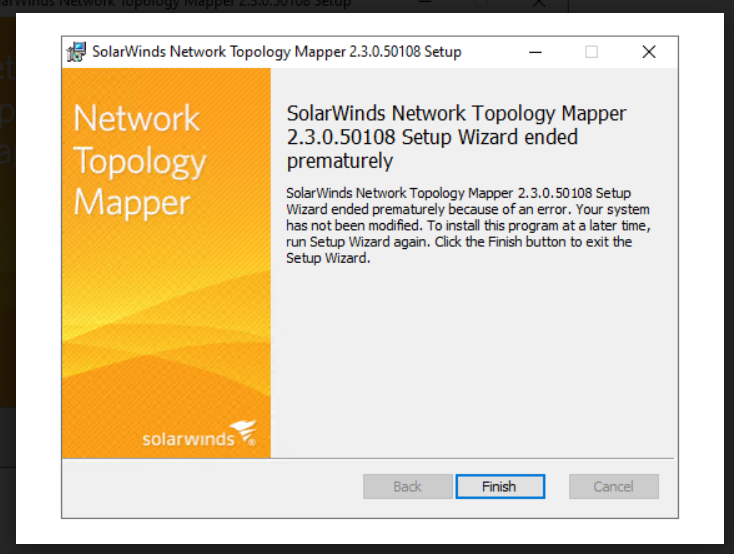The image size is (734, 554).
Task: Minimize the Setup wizard window
Action: coord(535,52)
